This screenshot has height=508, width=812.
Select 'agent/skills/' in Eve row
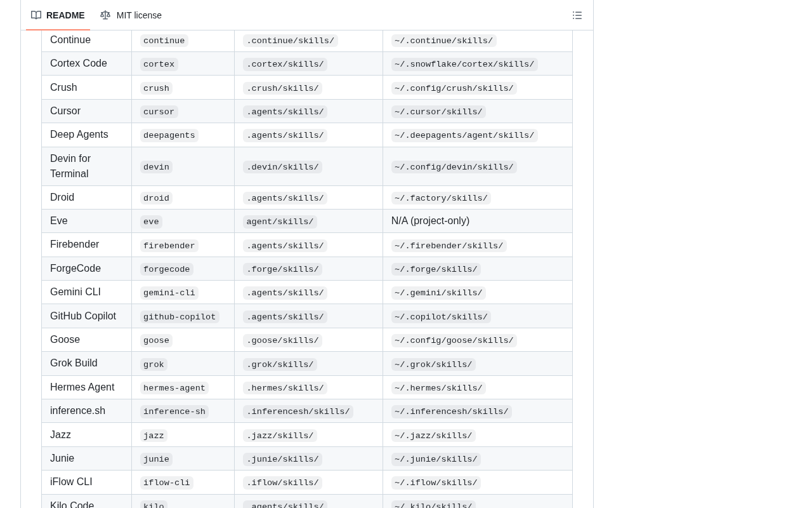coord(280,222)
